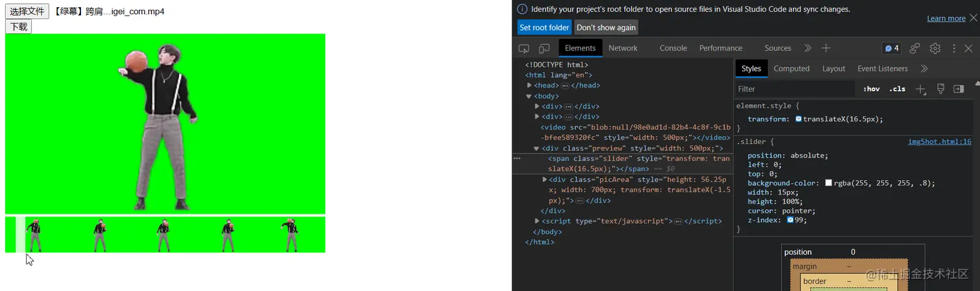
Task: Switch to the Console tab
Action: 673,48
